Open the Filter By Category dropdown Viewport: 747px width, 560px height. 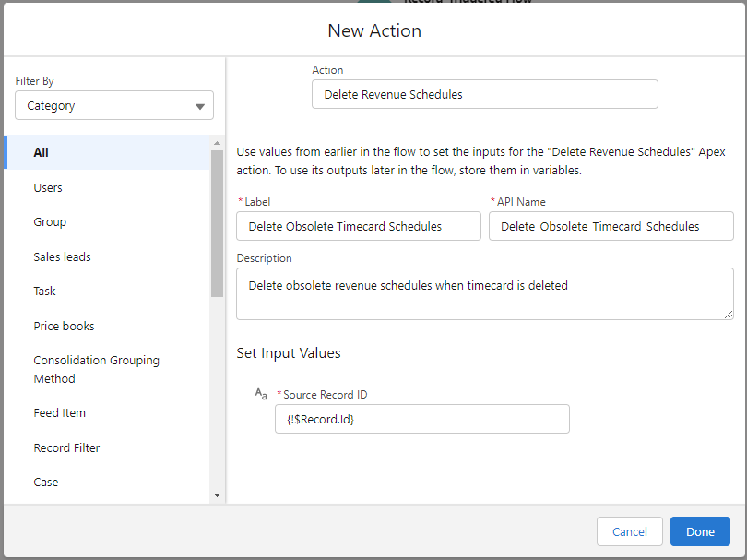(x=114, y=105)
